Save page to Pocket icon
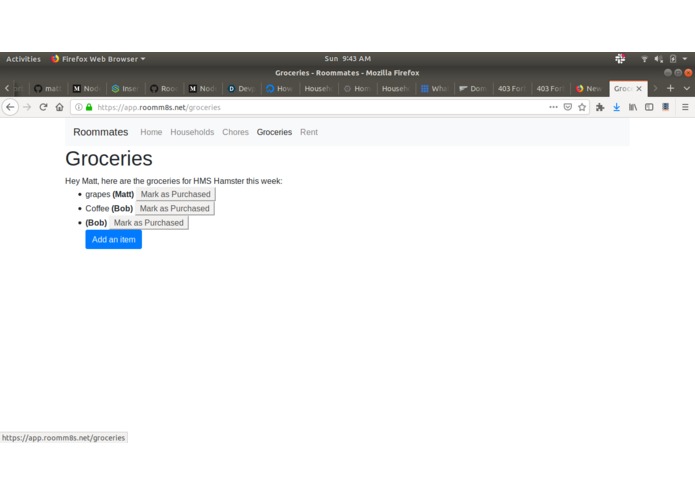Screen dimensions: 695x494 (x=568, y=107)
